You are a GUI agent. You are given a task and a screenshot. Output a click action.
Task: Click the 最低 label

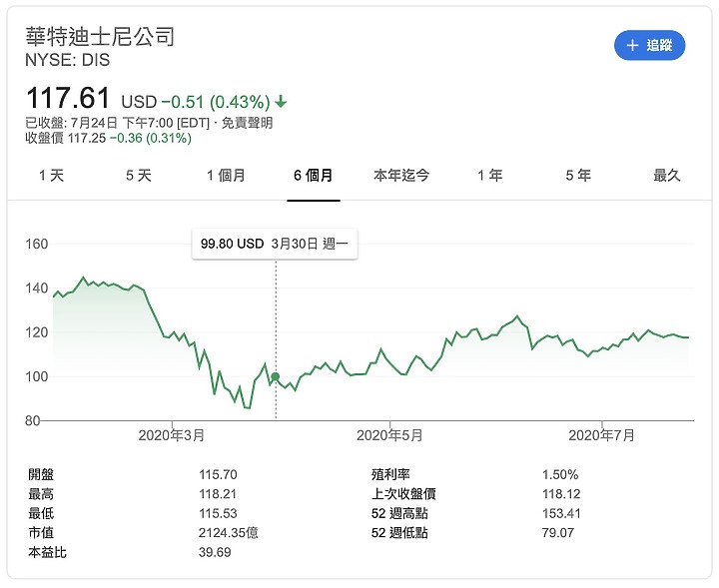pos(41,513)
